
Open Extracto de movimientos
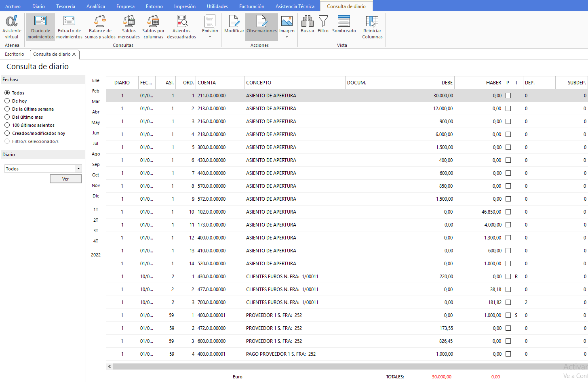[x=69, y=27]
